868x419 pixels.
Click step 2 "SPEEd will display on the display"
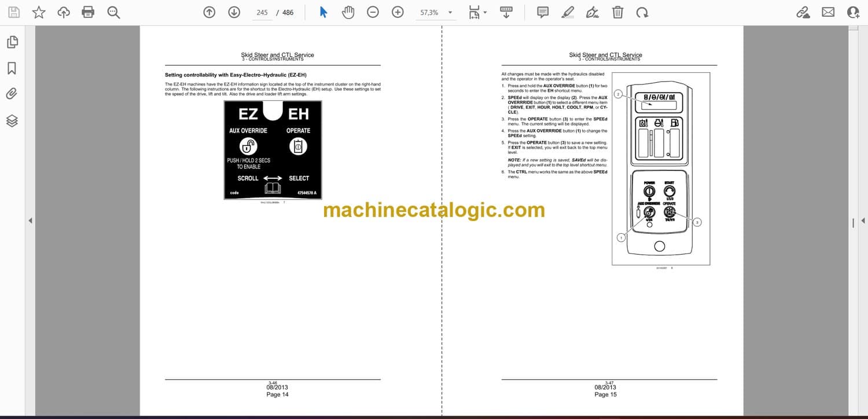pos(554,105)
